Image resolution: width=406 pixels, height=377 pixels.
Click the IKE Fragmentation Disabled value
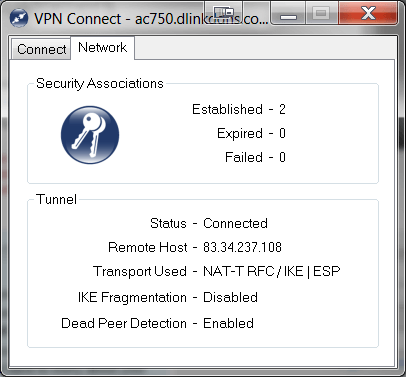pyautogui.click(x=230, y=297)
